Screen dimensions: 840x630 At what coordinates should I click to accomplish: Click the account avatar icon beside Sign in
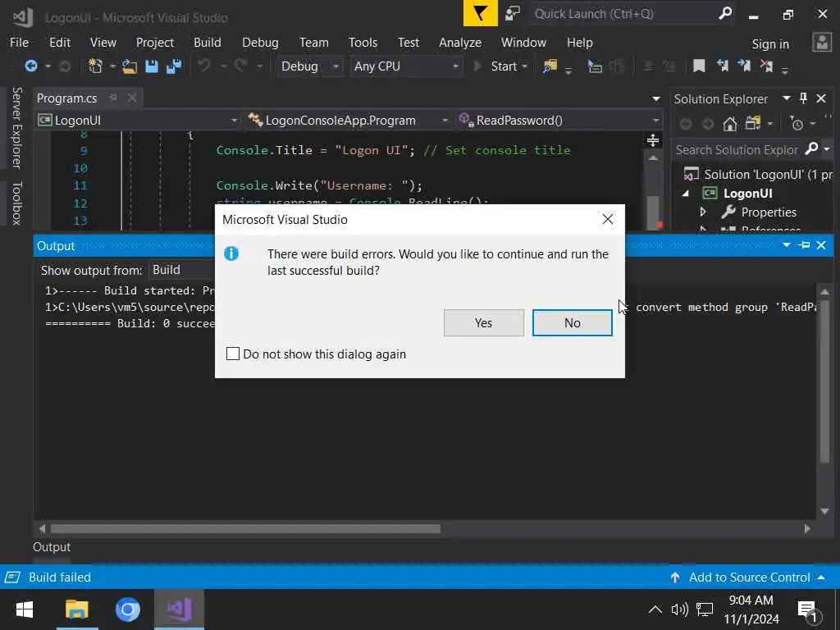click(x=822, y=43)
